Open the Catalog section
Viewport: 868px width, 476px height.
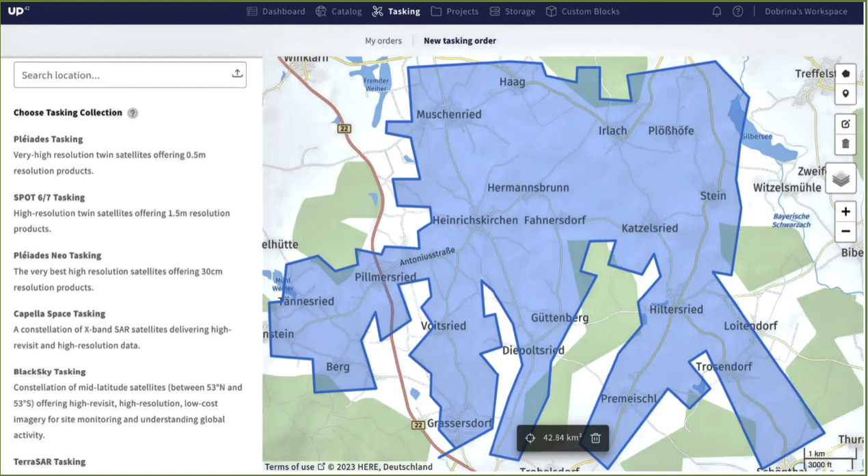pyautogui.click(x=339, y=12)
